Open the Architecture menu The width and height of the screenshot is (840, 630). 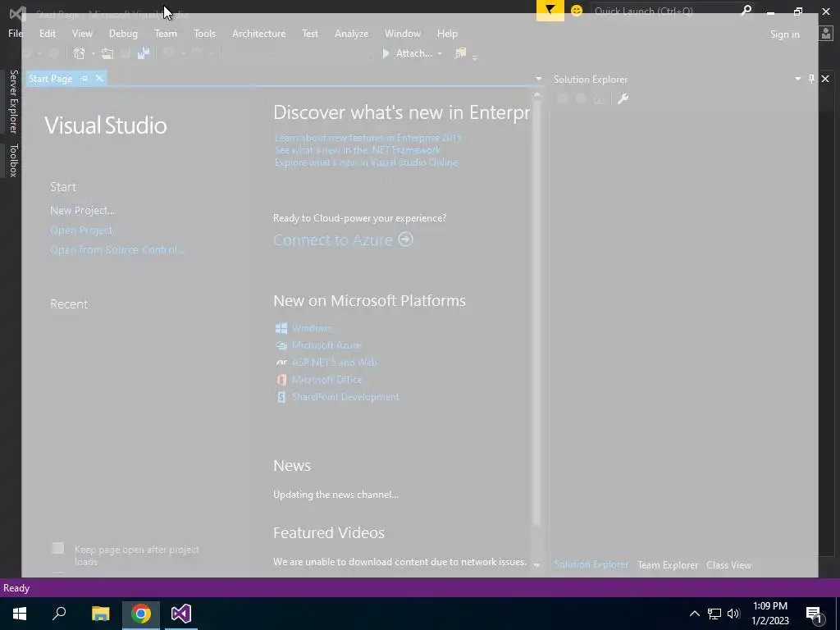[x=258, y=33]
